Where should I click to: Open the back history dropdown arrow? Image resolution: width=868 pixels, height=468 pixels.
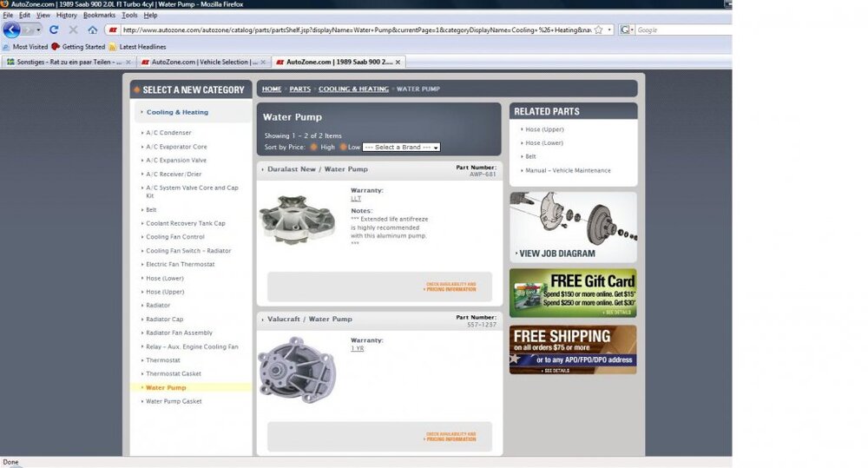click(x=38, y=30)
